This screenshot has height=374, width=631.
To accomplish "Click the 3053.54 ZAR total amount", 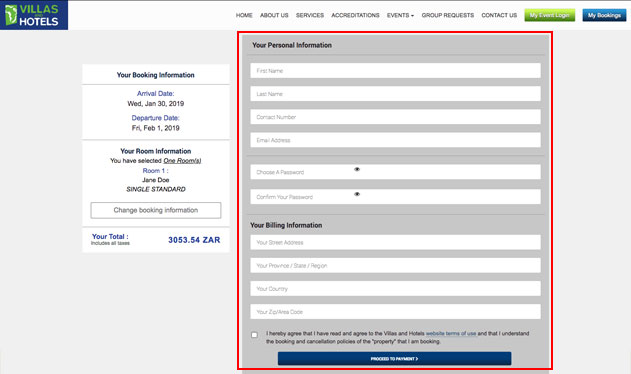I will 194,240.
